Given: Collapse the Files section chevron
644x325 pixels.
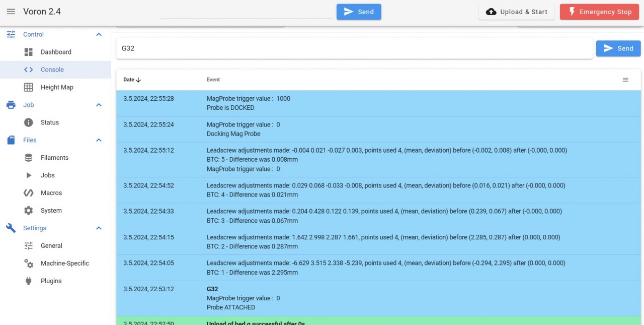Looking at the screenshot, I should (x=99, y=140).
